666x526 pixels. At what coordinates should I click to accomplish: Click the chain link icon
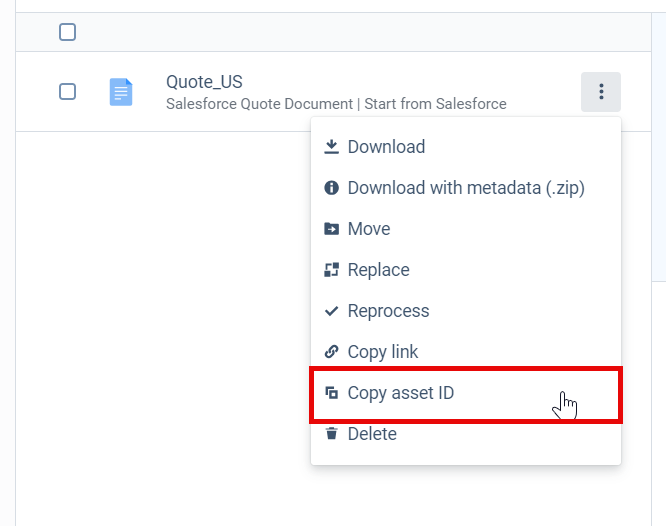click(331, 352)
